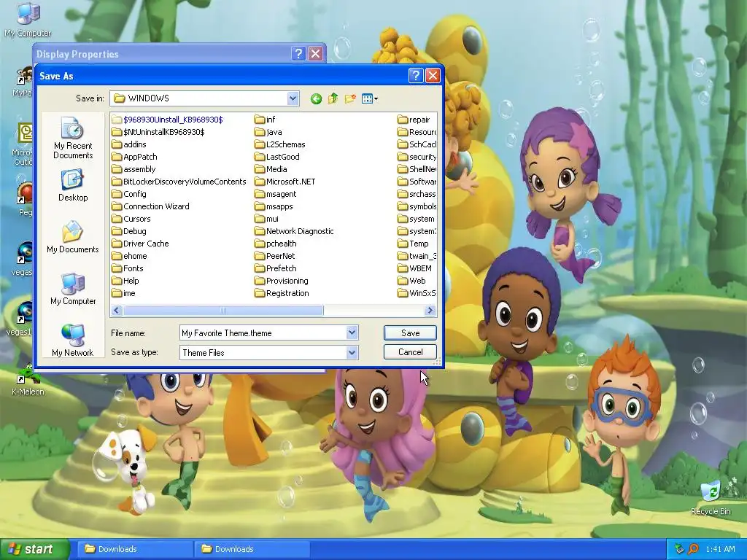The image size is (747, 560).
Task: Select the Config folder
Action: click(x=129, y=194)
